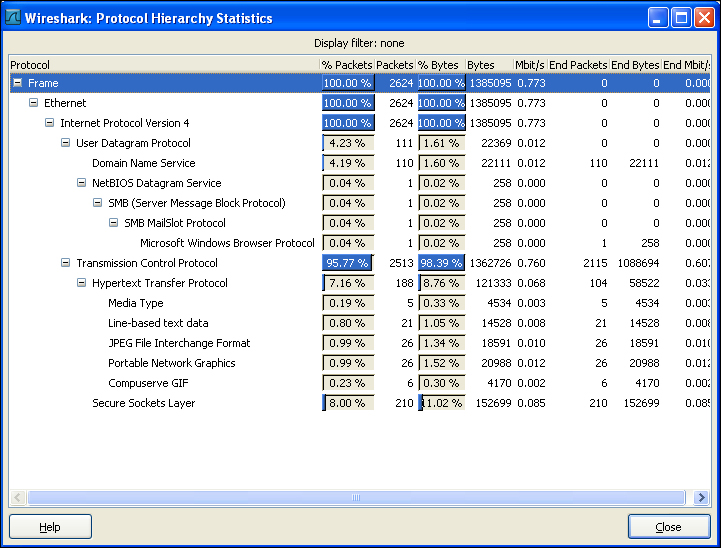
Task: Select Microsoft Windows Browser Protocol row
Action: [x=360, y=243]
